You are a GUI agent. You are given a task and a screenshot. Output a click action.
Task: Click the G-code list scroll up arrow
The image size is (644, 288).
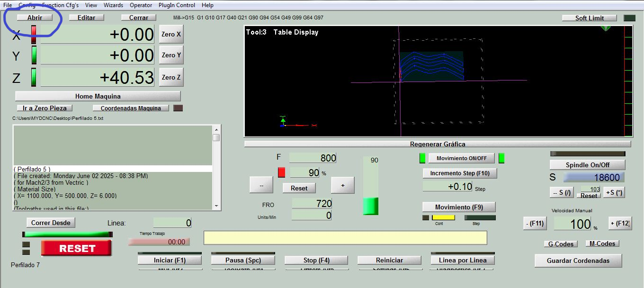click(x=216, y=129)
